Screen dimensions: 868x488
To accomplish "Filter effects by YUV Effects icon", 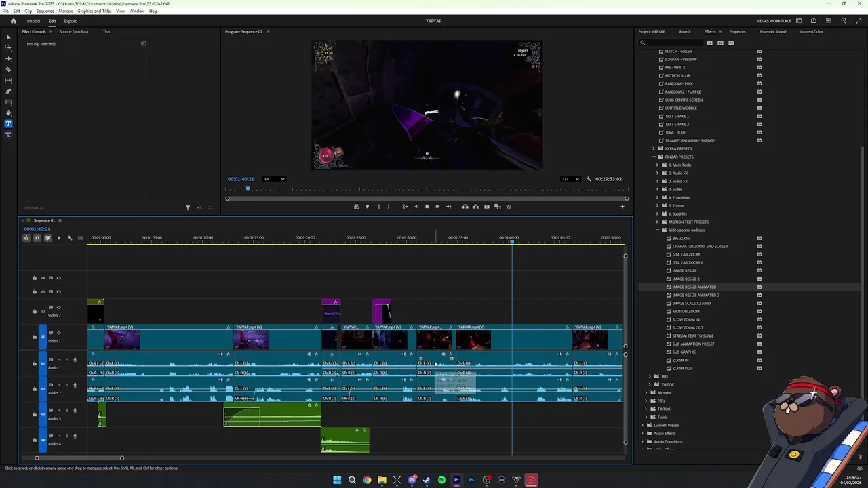I will click(x=731, y=43).
